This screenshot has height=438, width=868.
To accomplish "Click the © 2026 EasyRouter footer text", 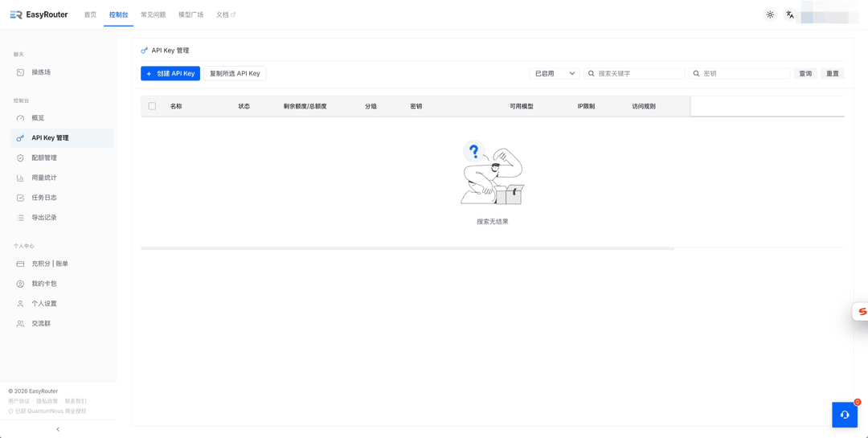I will [33, 391].
